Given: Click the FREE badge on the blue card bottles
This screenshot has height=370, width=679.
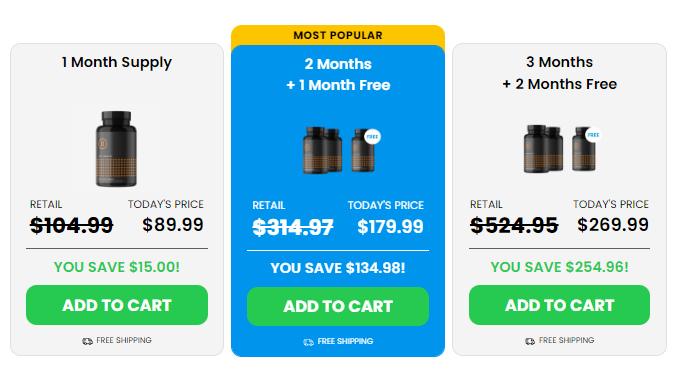Looking at the screenshot, I should point(372,136).
